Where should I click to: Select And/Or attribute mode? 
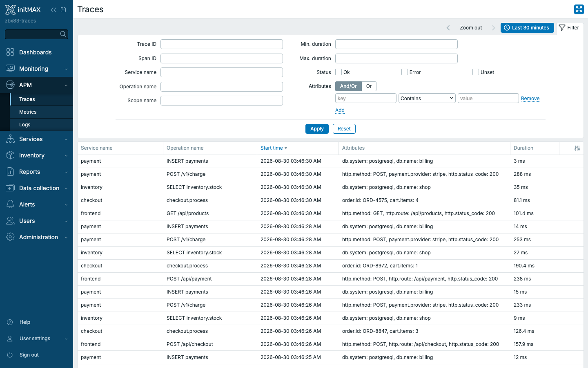[348, 86]
